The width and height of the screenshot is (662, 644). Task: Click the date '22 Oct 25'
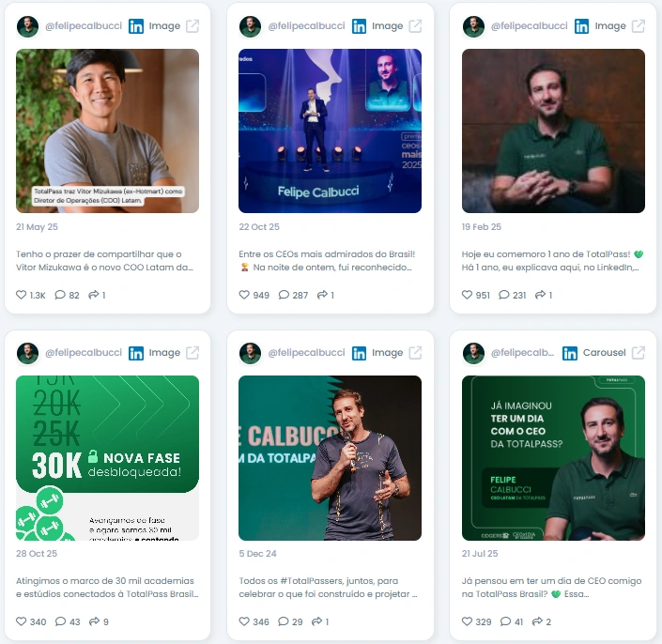(259, 227)
